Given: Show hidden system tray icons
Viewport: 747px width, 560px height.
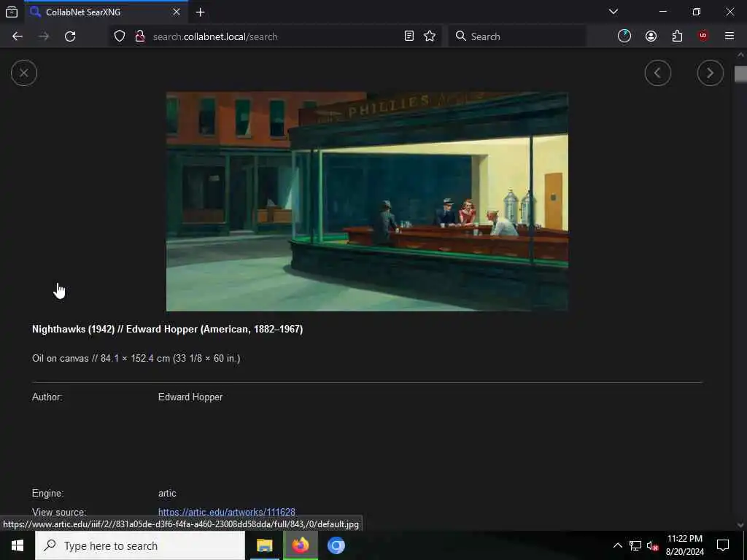Looking at the screenshot, I should coord(617,545).
